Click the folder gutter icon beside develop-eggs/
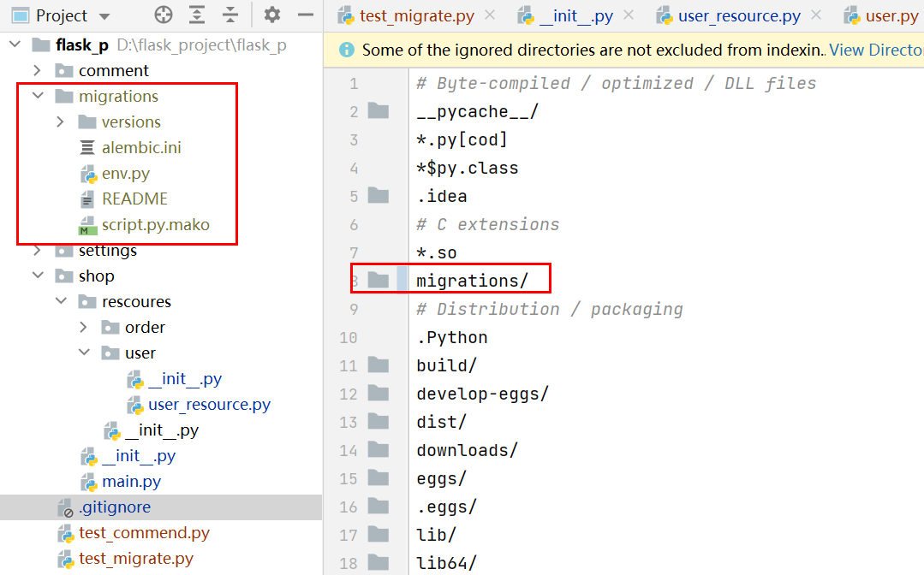 [379, 393]
